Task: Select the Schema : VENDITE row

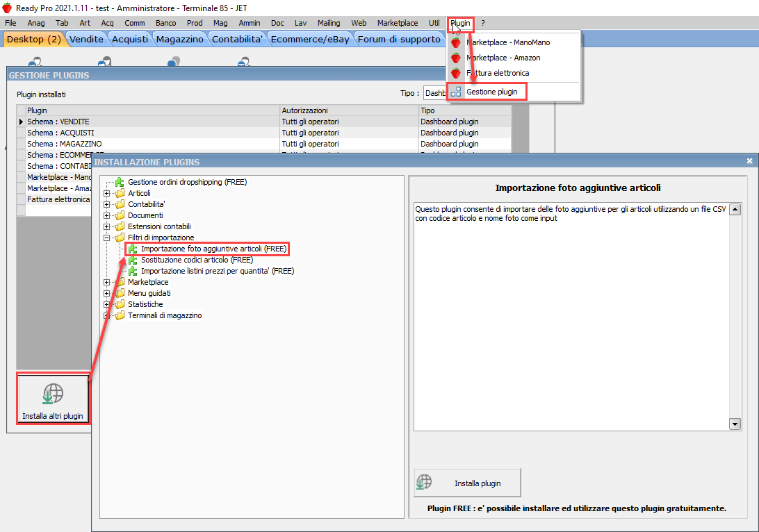Action: [264, 122]
